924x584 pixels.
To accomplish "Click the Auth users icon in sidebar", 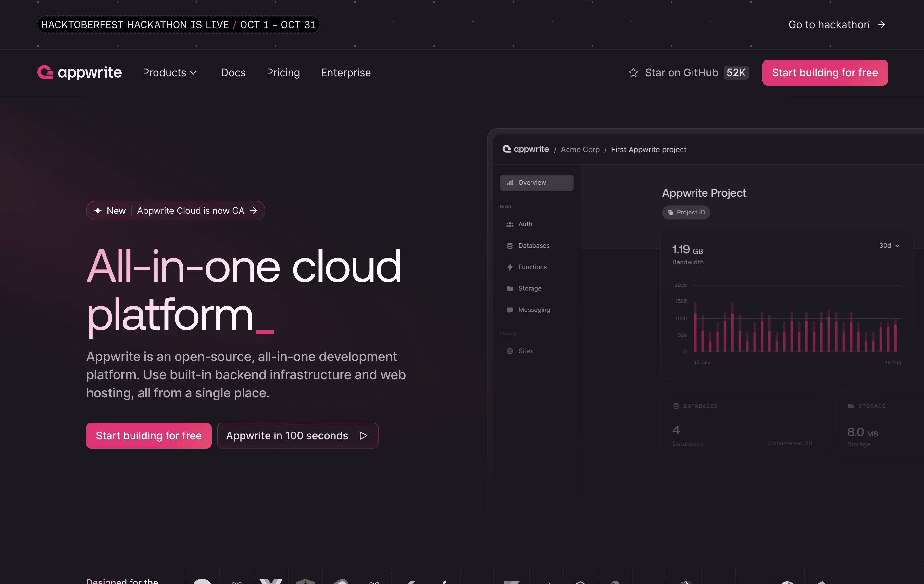I will 510,224.
